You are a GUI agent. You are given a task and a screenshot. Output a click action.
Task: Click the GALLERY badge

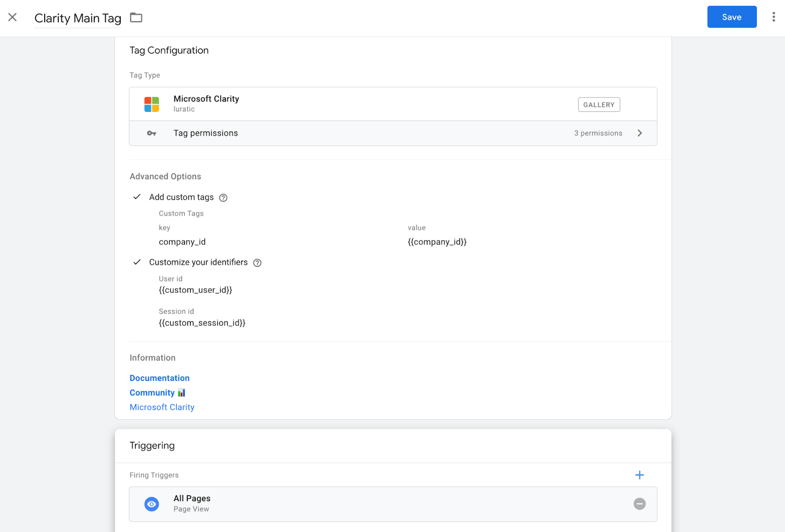pos(599,105)
